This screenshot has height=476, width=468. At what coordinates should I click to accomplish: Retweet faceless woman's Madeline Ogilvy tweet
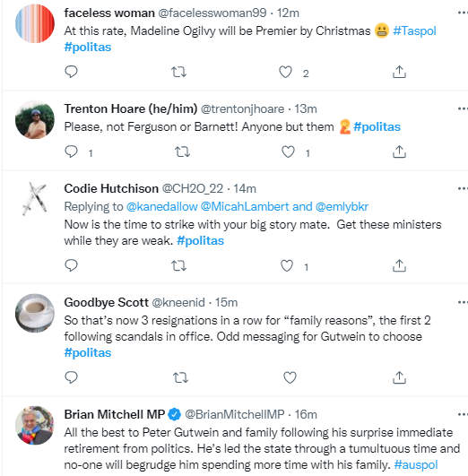178,72
